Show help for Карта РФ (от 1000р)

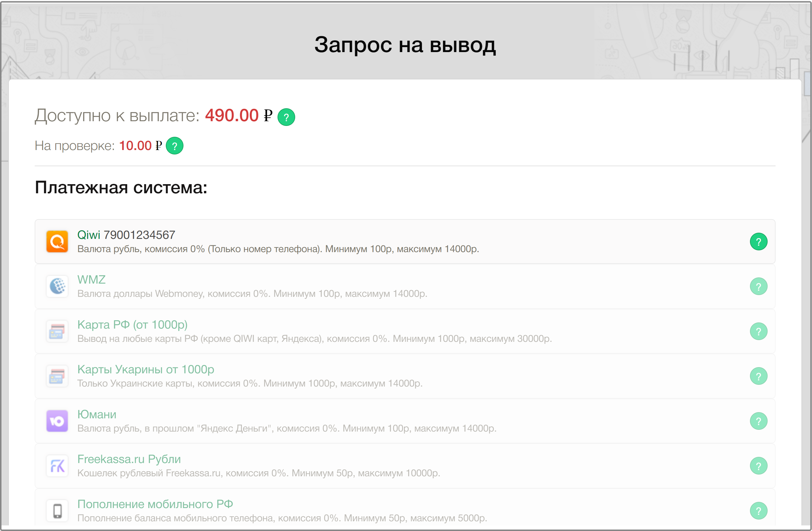tap(758, 331)
